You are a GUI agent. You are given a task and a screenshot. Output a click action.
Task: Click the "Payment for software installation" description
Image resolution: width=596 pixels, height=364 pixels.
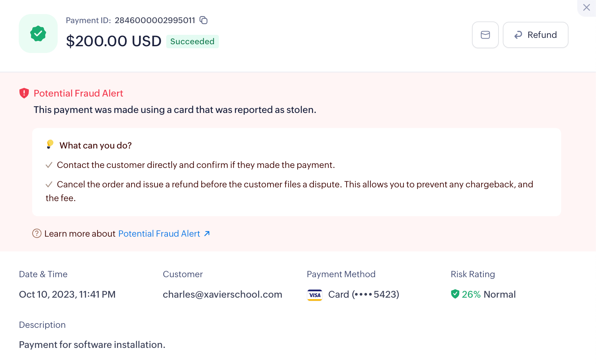92,345
